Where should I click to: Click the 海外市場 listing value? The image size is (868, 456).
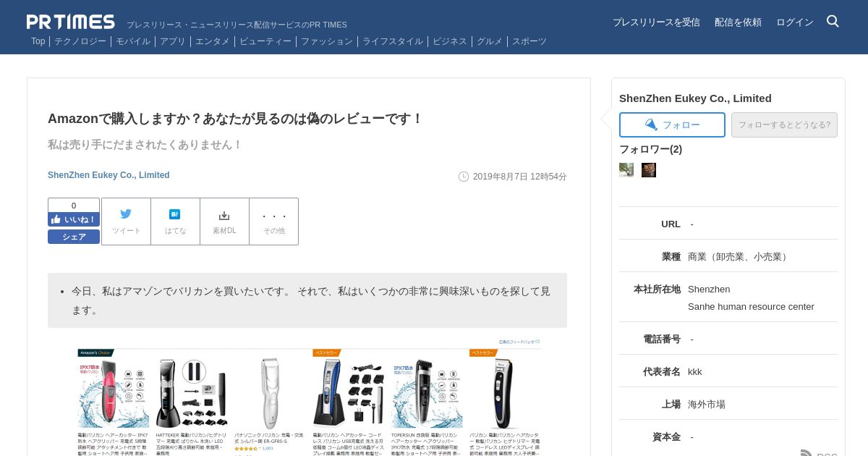[707, 404]
